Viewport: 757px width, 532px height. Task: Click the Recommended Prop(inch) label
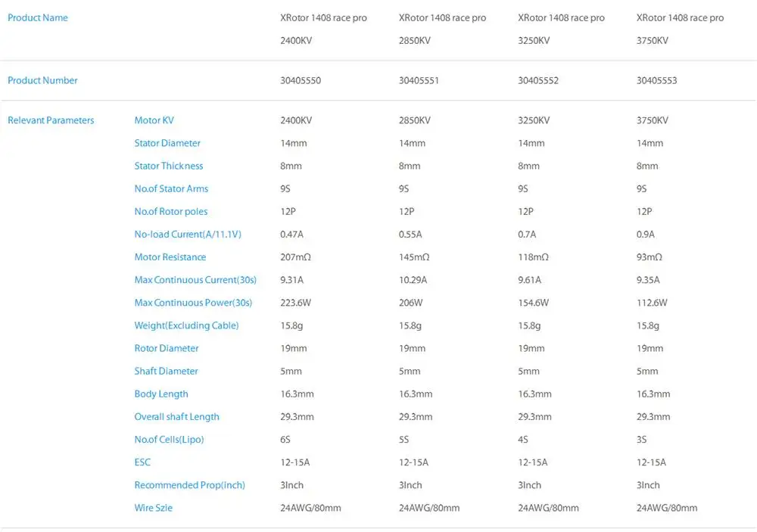[x=189, y=485]
